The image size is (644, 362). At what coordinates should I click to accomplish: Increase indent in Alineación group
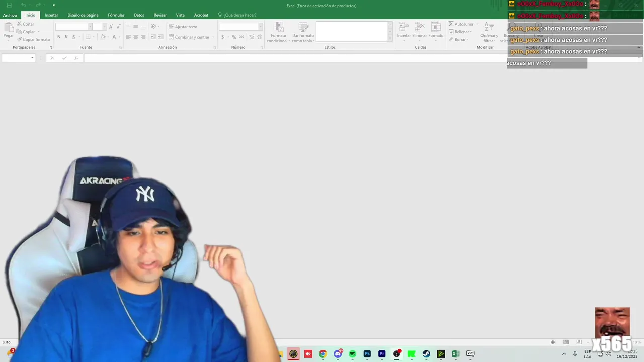(161, 37)
